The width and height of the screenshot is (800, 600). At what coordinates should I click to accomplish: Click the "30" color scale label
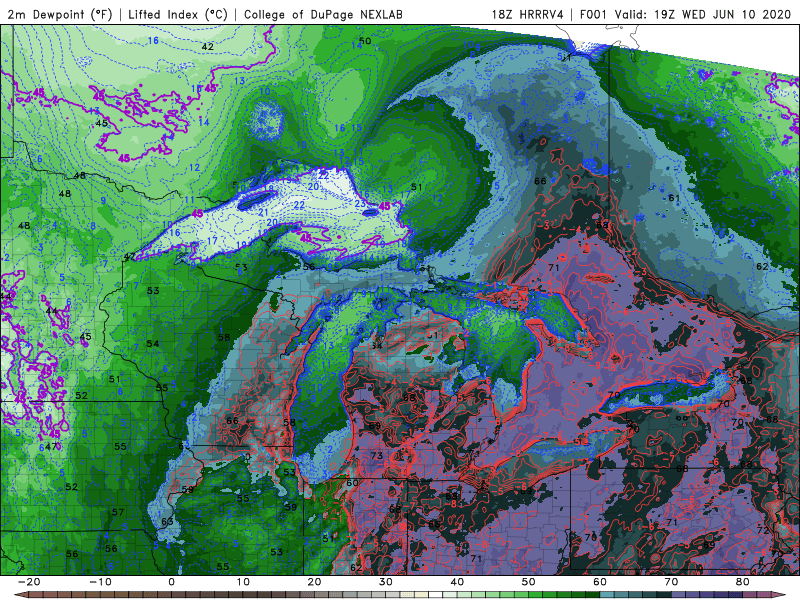pos(386,582)
